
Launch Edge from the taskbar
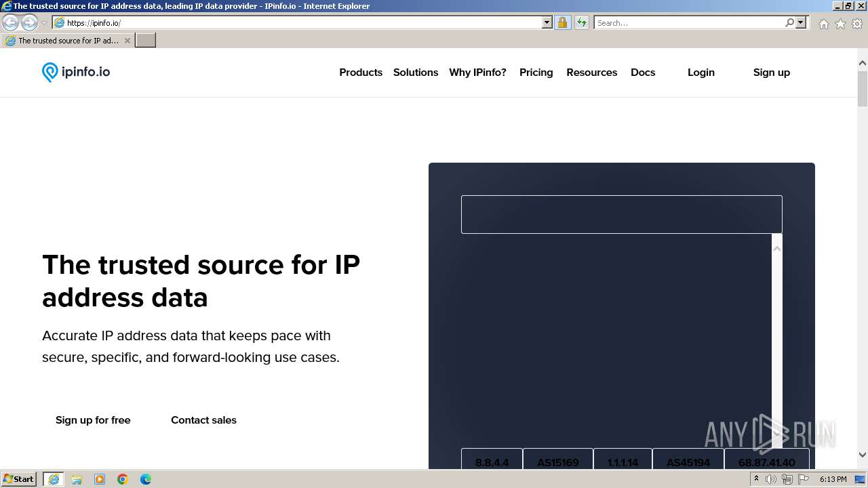coord(146,479)
